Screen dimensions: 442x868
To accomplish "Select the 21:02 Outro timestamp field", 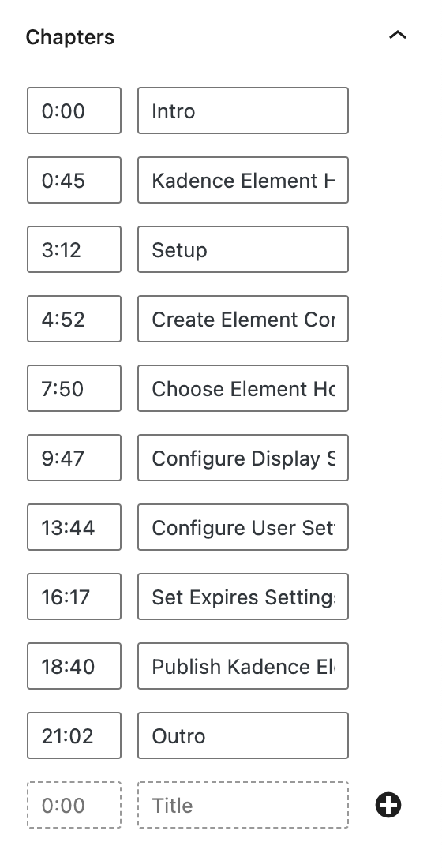I will point(74,735).
